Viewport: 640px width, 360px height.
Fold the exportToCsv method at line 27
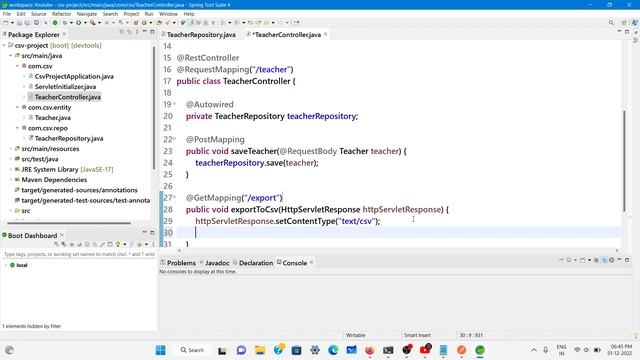(x=174, y=198)
